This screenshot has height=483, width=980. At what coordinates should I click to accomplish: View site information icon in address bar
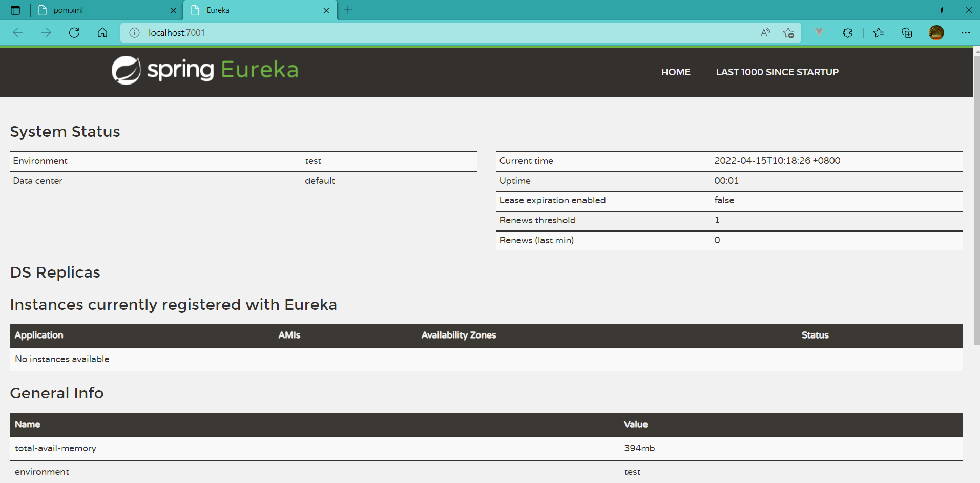[x=134, y=33]
